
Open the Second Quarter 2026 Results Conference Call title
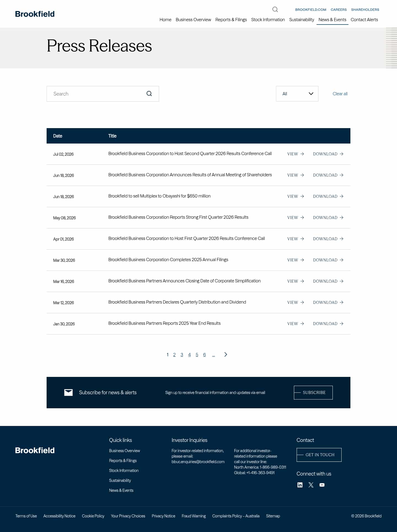(190, 153)
